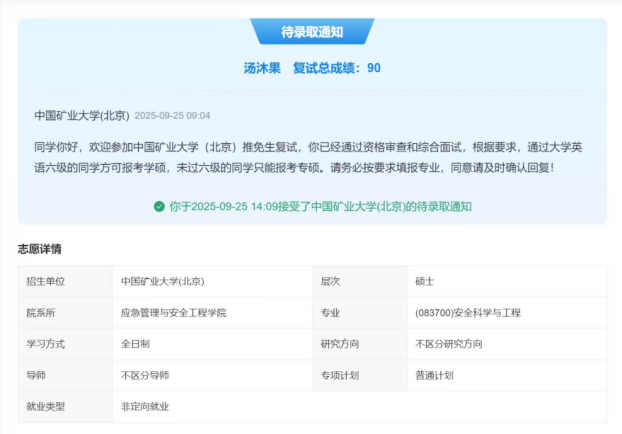622x434 pixels.
Task: Click the green checkmark acceptance icon
Action: tap(159, 207)
